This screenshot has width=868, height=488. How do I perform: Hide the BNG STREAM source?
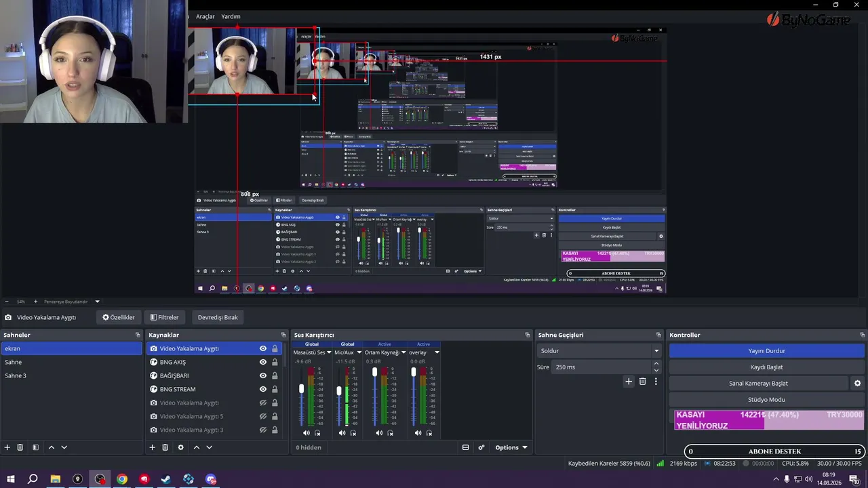pos(263,389)
